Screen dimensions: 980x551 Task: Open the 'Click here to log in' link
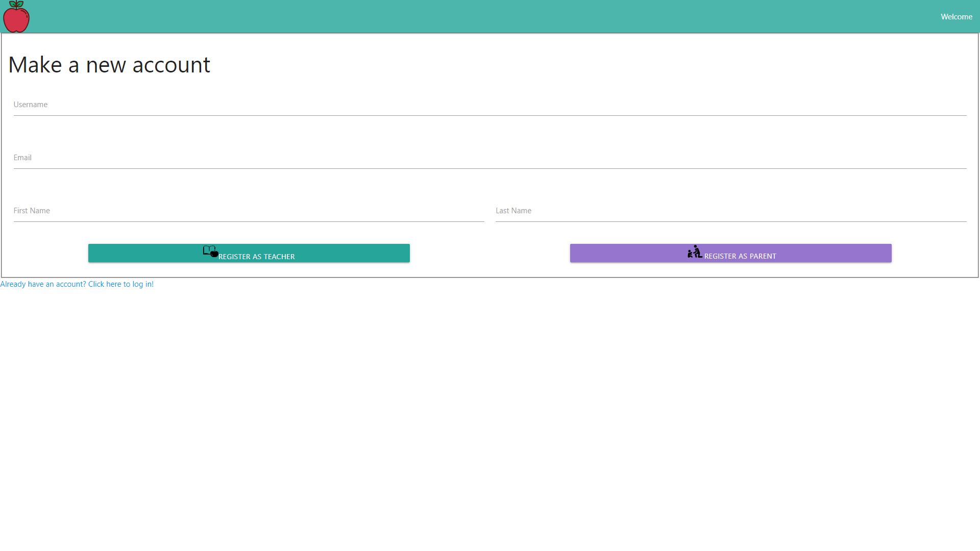coord(120,284)
